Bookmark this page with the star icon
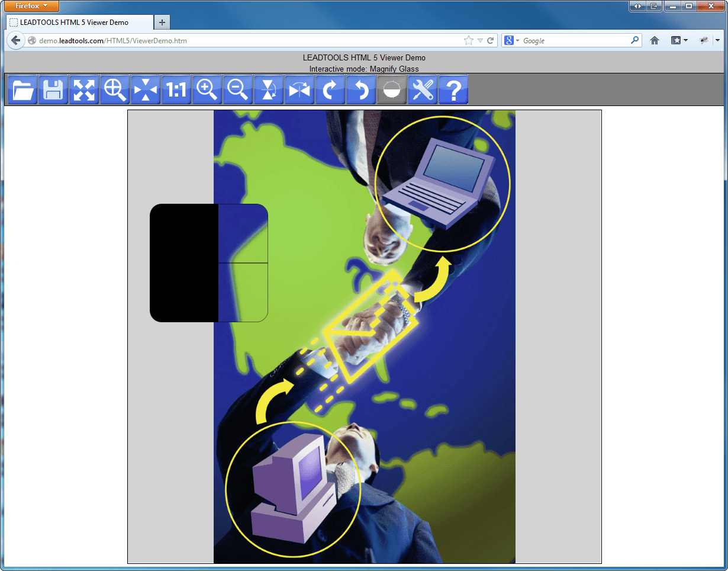The height and width of the screenshot is (571, 728). click(469, 41)
